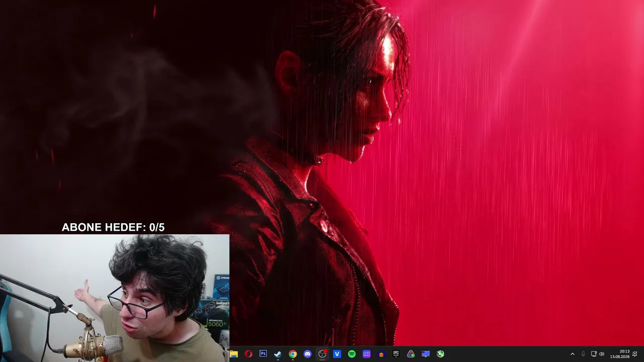Click the microphone tray icon
Screen dimensions: 644x362
583,354
